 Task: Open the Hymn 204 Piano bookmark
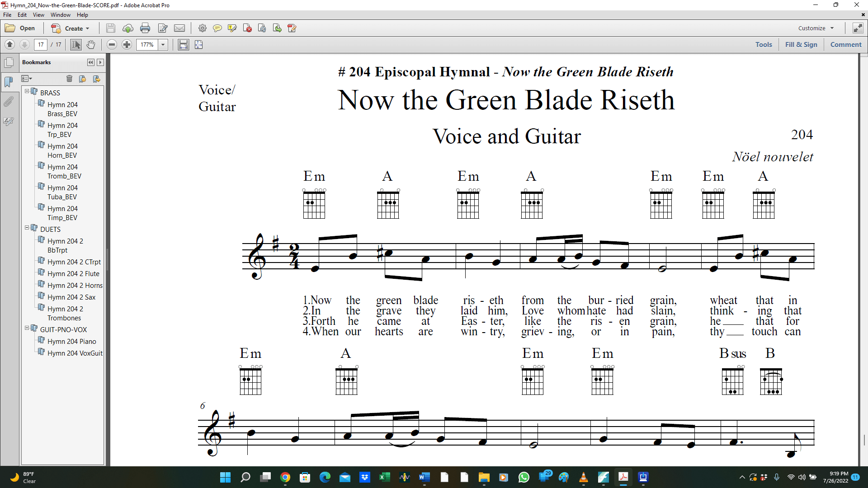pos(71,341)
